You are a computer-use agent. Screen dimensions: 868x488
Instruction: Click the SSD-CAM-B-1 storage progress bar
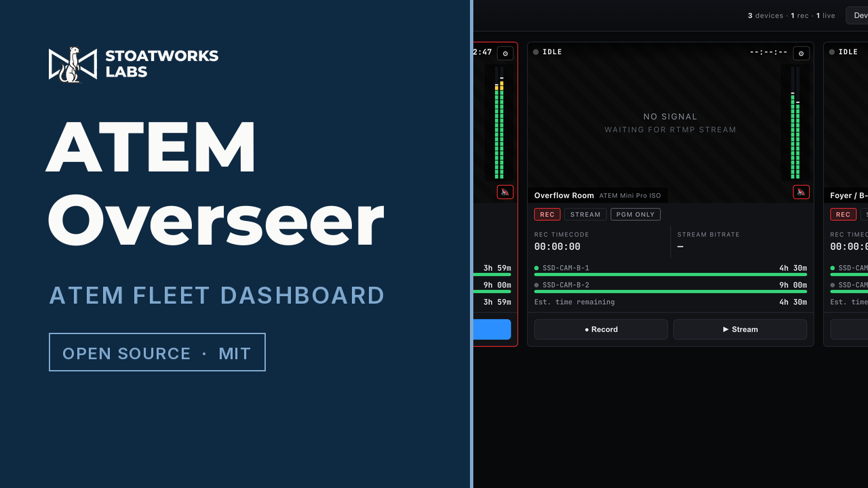point(671,274)
